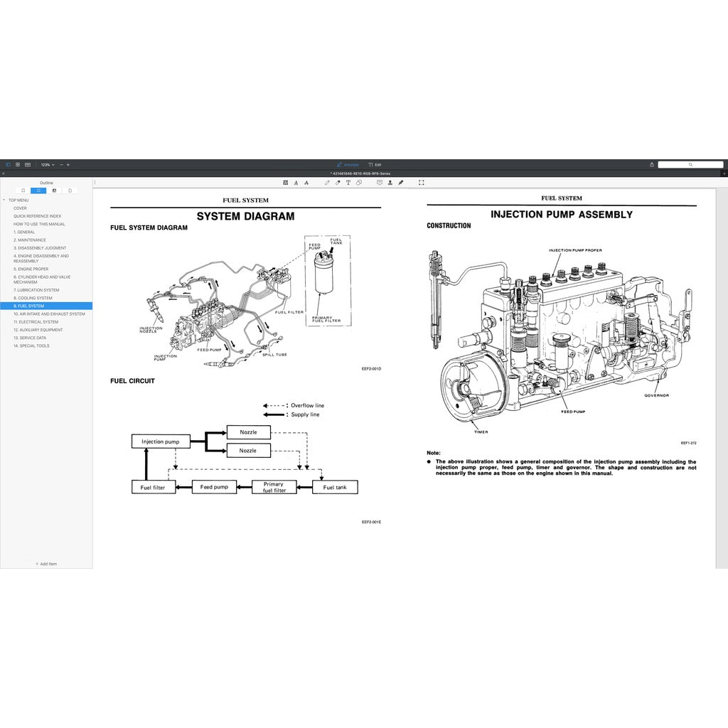This screenshot has width=728, height=728.
Task: Click the Add Item button in the outline
Action: [47, 564]
